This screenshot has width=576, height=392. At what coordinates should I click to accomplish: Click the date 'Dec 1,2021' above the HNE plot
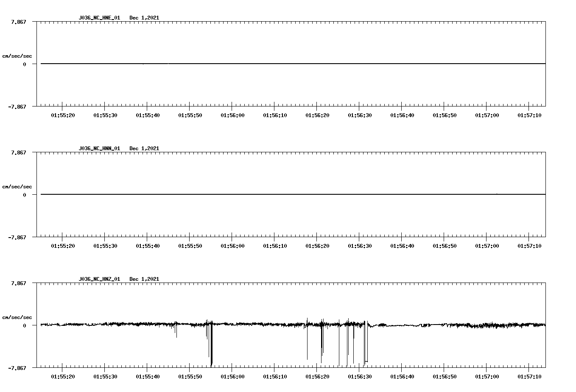144,18
